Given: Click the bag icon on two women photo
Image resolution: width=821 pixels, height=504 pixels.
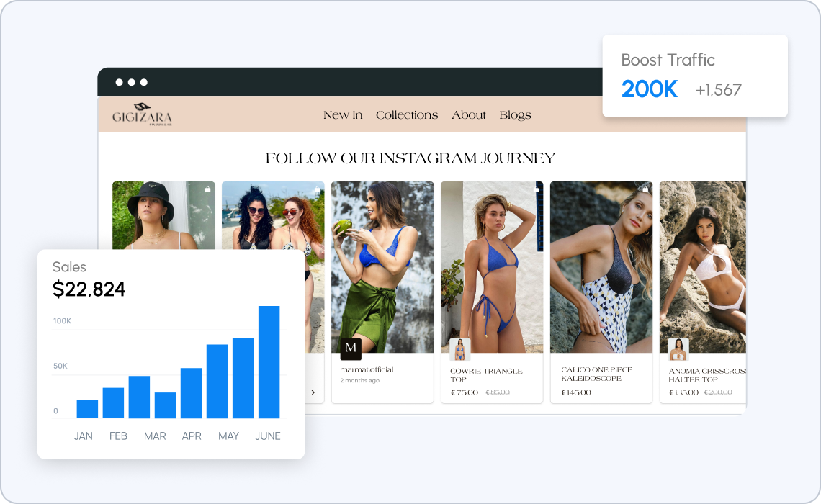Looking at the screenshot, I should [318, 189].
